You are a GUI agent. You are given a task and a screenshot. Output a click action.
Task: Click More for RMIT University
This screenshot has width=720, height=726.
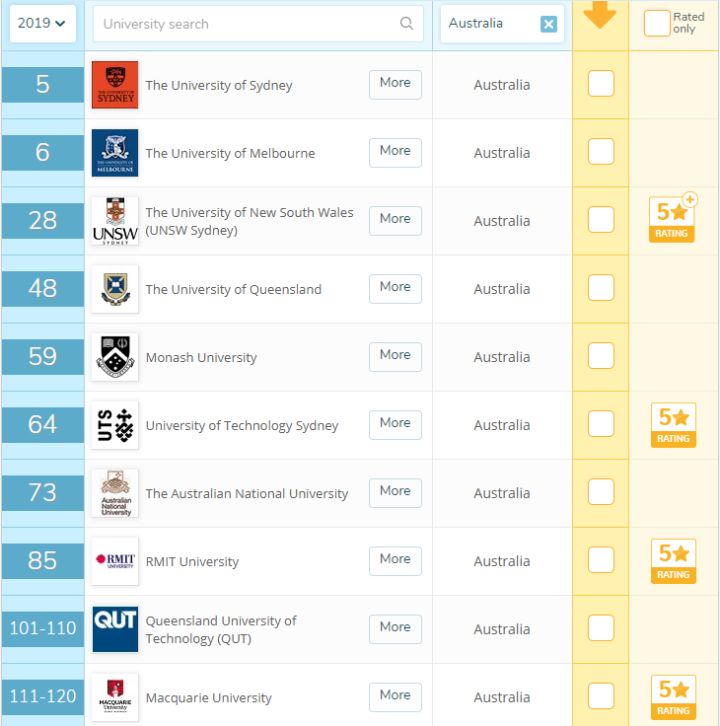coord(395,561)
